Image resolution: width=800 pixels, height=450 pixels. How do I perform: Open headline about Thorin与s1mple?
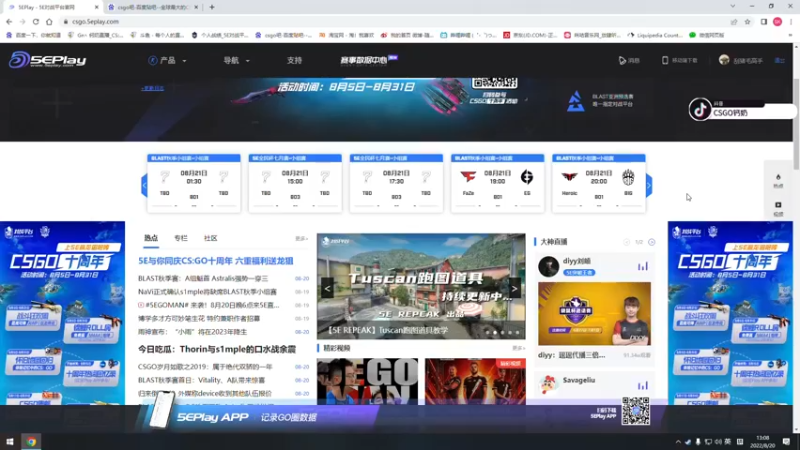(217, 349)
